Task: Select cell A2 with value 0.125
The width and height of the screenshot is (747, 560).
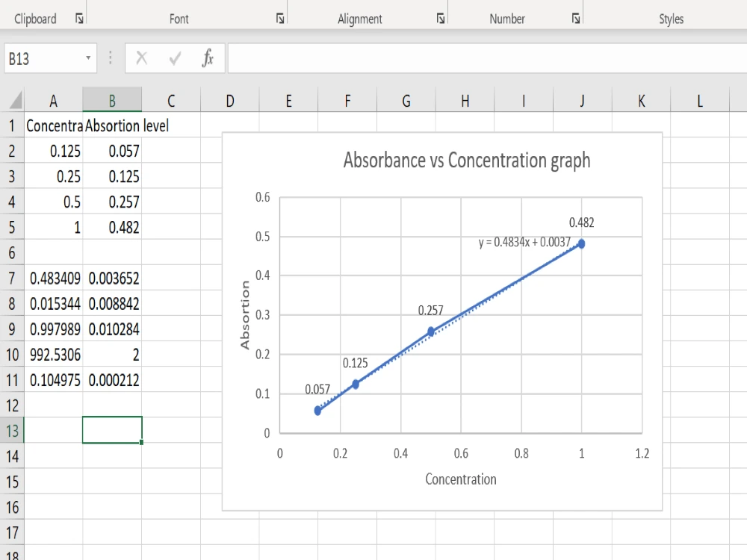Action: click(x=53, y=151)
